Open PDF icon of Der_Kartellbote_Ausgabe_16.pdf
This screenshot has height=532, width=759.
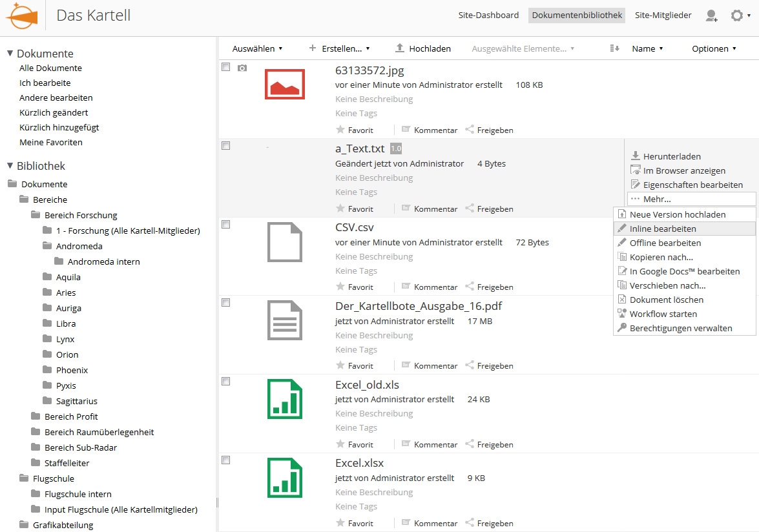[x=284, y=320]
